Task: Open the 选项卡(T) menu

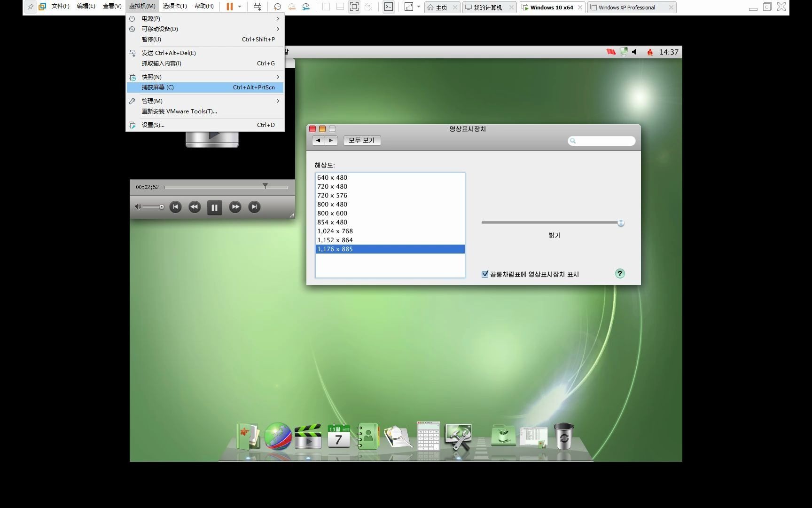Action: tap(175, 6)
